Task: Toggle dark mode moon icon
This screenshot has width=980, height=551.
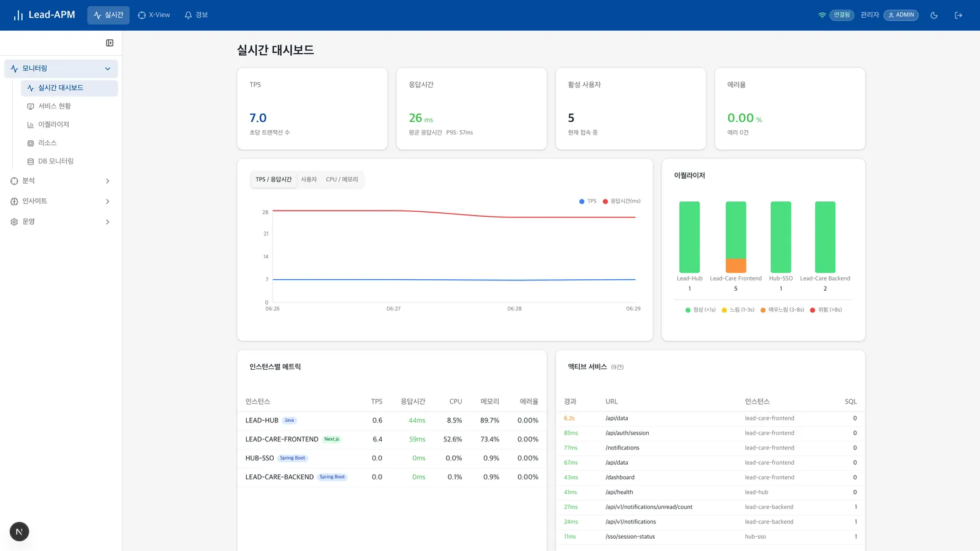Action: pyautogui.click(x=934, y=15)
